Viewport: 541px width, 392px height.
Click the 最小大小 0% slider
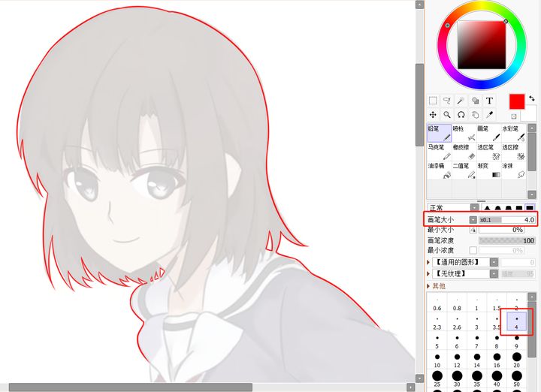(501, 230)
